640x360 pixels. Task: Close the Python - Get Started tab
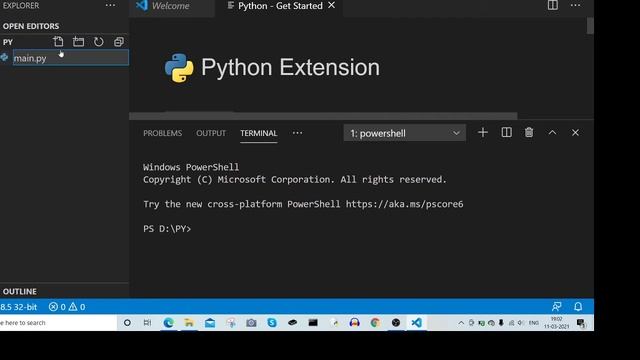(331, 5)
